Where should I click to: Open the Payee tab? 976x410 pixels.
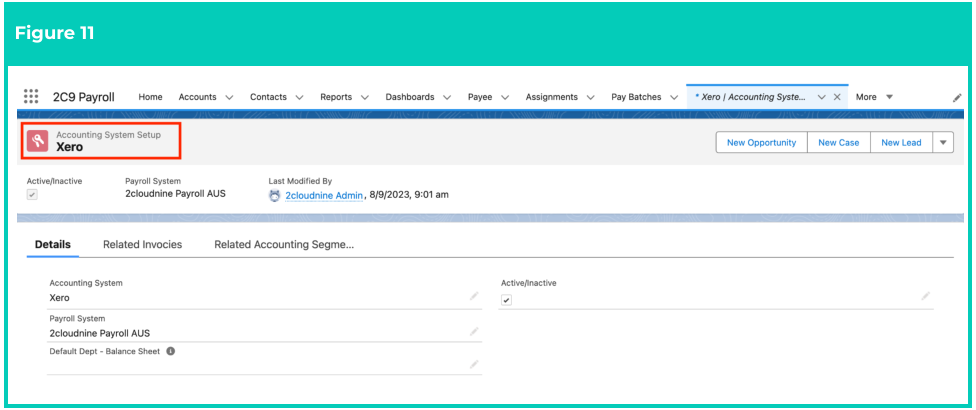coord(480,97)
